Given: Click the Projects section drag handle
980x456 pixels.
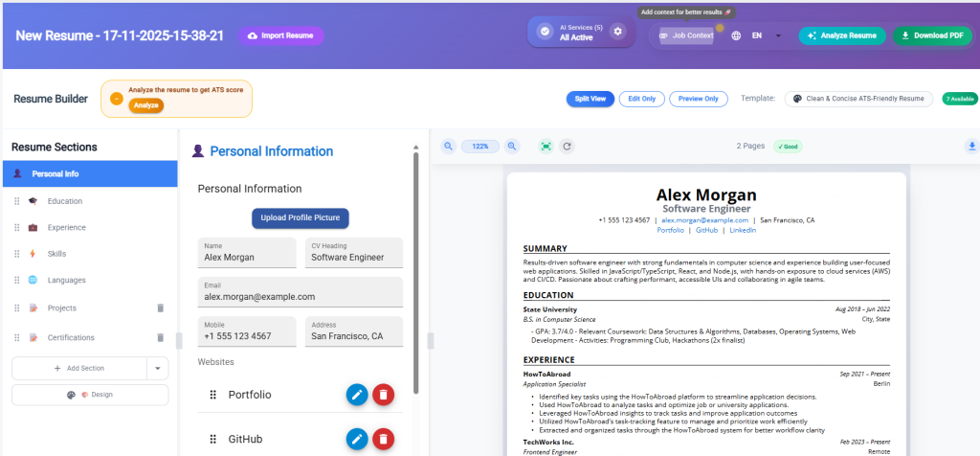Looking at the screenshot, I should [x=17, y=308].
